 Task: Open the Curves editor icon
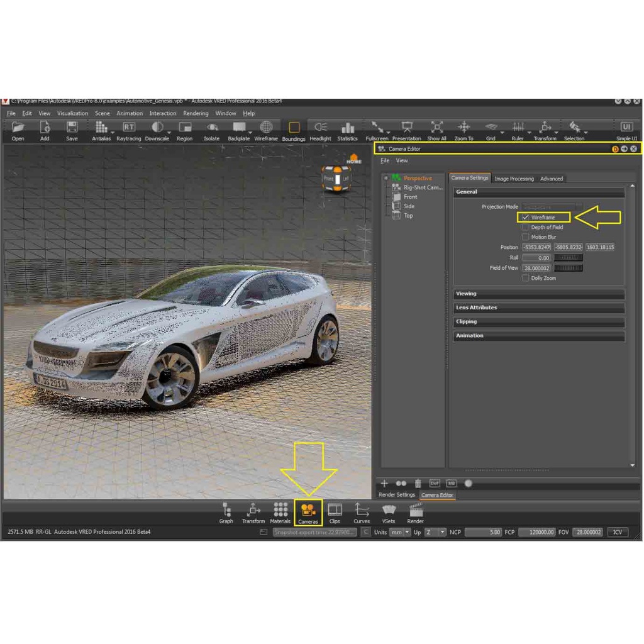click(x=362, y=513)
